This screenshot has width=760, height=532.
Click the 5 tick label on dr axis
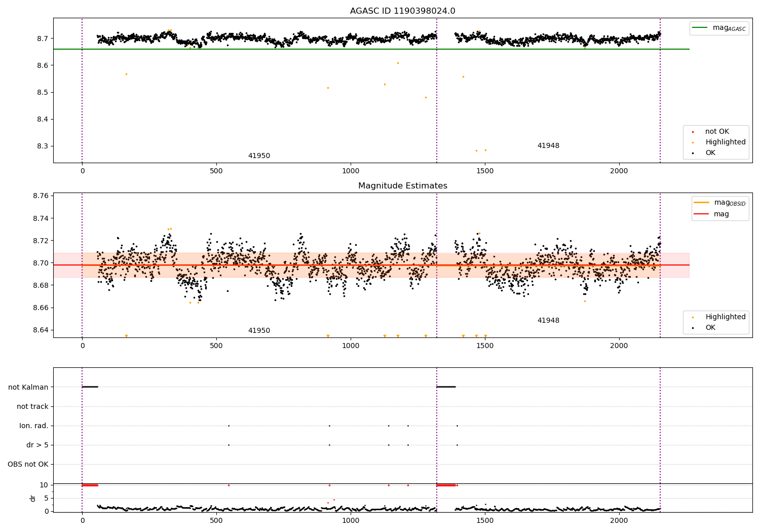(x=47, y=498)
